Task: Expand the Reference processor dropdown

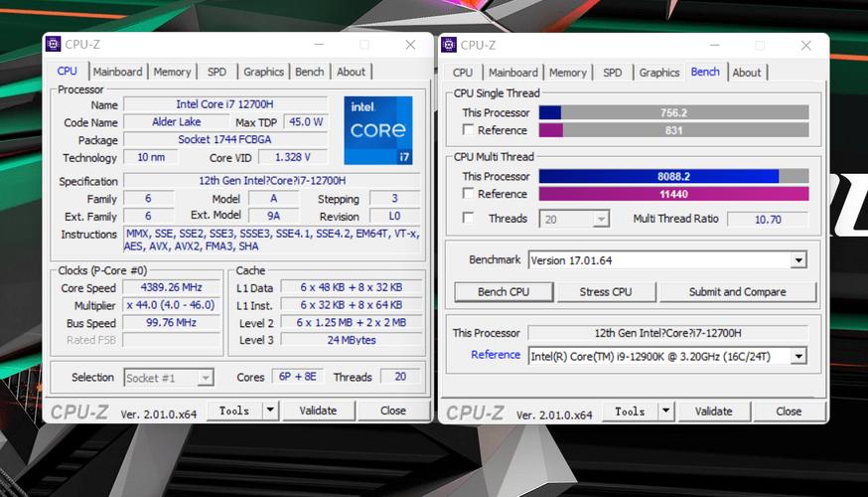Action: coord(798,356)
